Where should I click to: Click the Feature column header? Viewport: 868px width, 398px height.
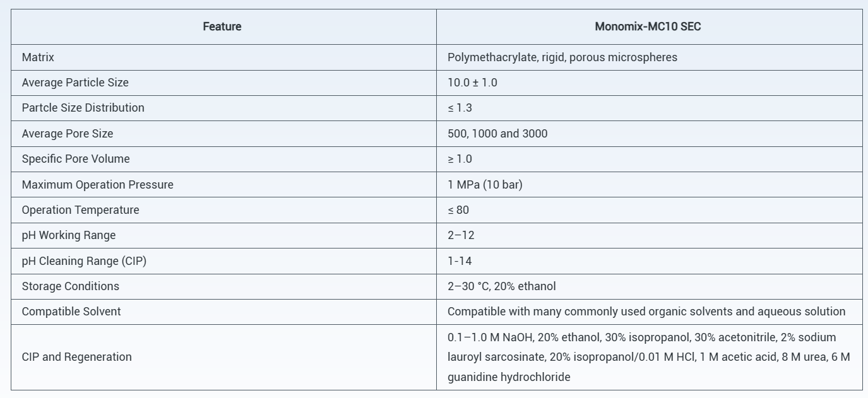(222, 26)
